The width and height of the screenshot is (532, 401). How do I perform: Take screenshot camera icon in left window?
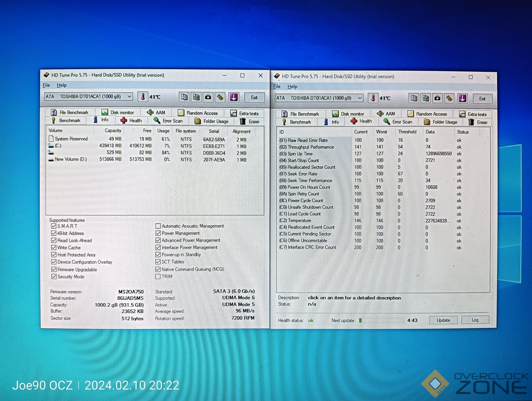tap(208, 97)
